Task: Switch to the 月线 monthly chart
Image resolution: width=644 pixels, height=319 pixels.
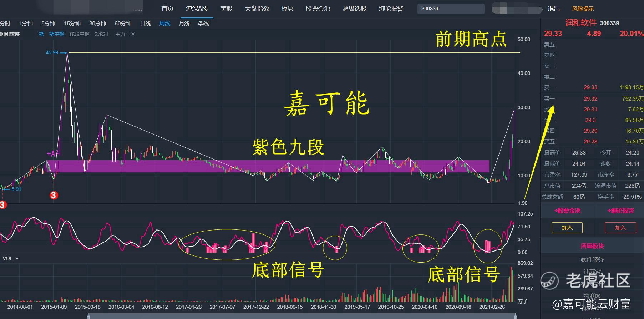Action: coord(184,24)
